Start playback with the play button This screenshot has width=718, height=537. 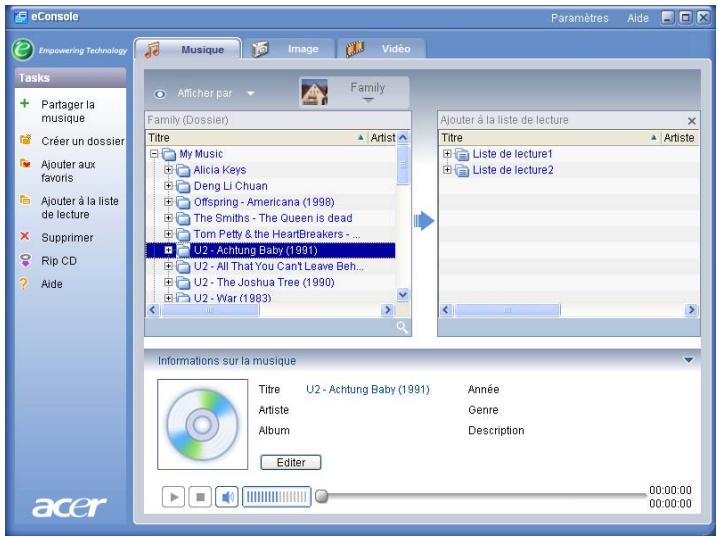point(174,497)
